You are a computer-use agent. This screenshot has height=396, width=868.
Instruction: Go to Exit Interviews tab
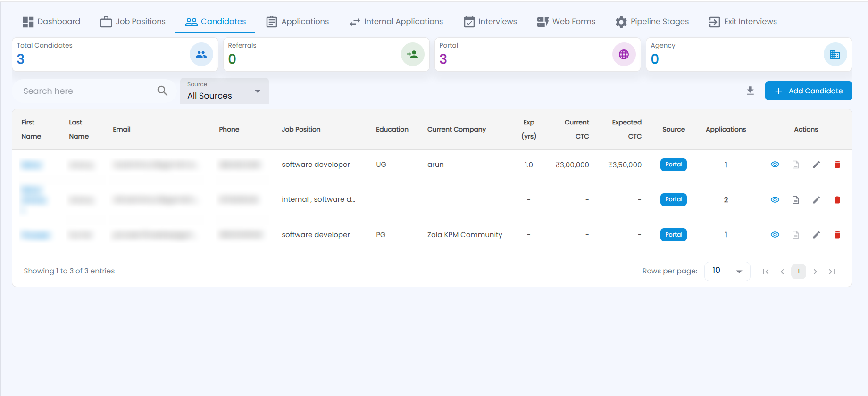[x=743, y=22]
